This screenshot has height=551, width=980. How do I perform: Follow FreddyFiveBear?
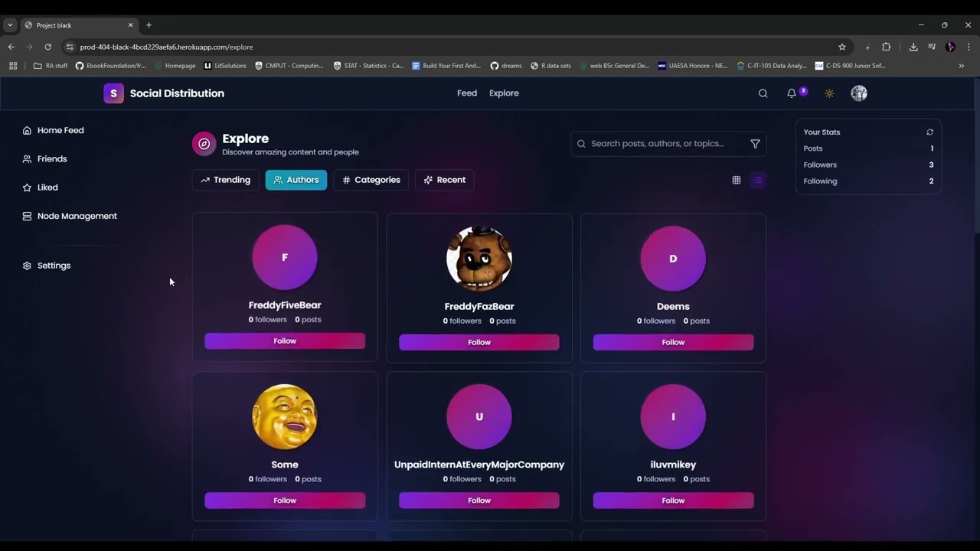coord(285,341)
